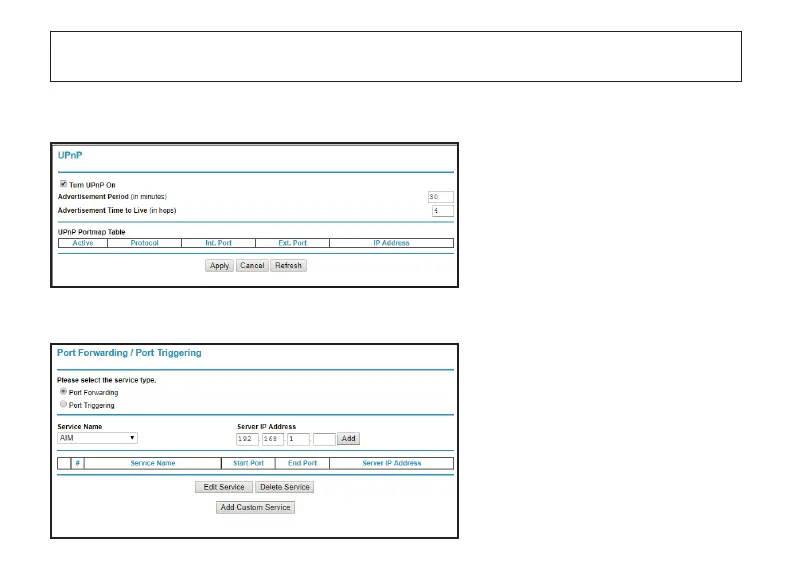Click the UPnP Portmap Table label

point(92,232)
